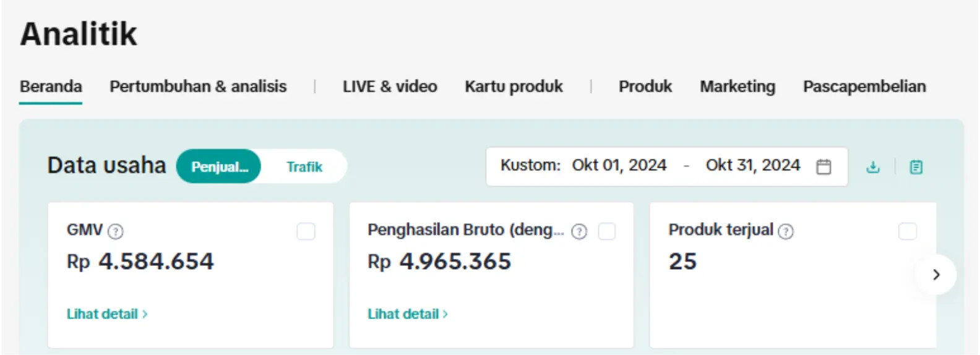Tick the GMV card checkbox
This screenshot has height=355, width=980.
tap(306, 231)
